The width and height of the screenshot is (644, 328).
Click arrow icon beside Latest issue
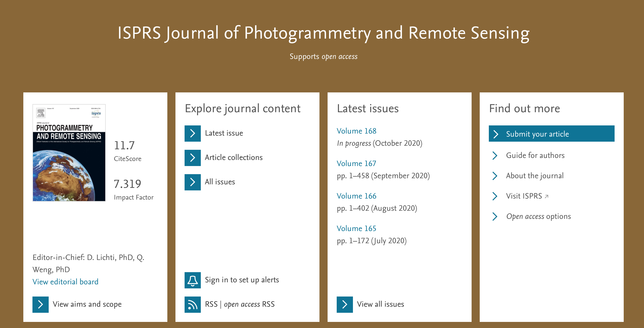[x=192, y=133]
